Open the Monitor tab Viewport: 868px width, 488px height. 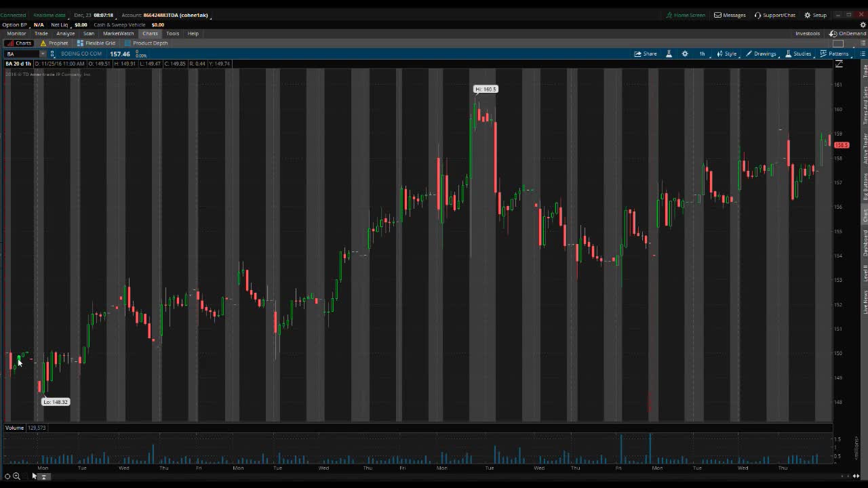pyautogui.click(x=16, y=33)
